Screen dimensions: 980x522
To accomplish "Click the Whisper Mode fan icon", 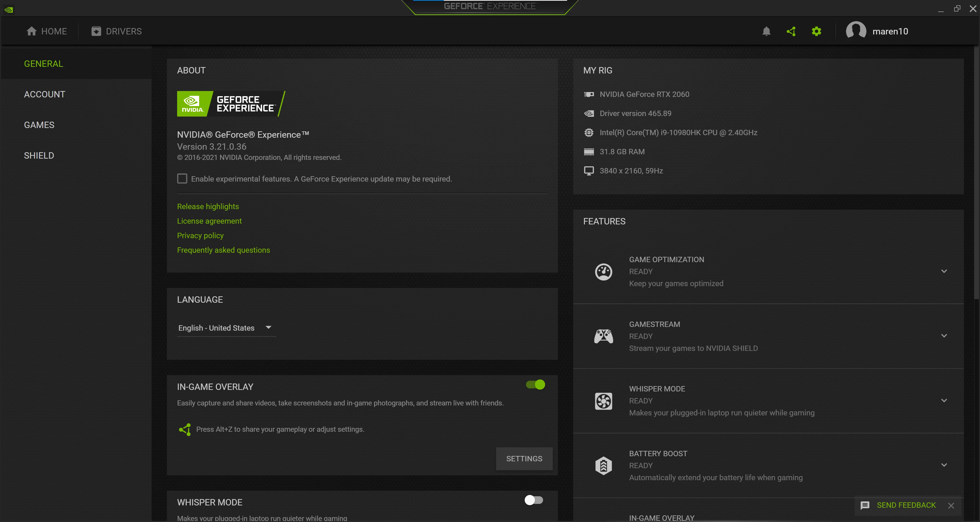I will 603,401.
